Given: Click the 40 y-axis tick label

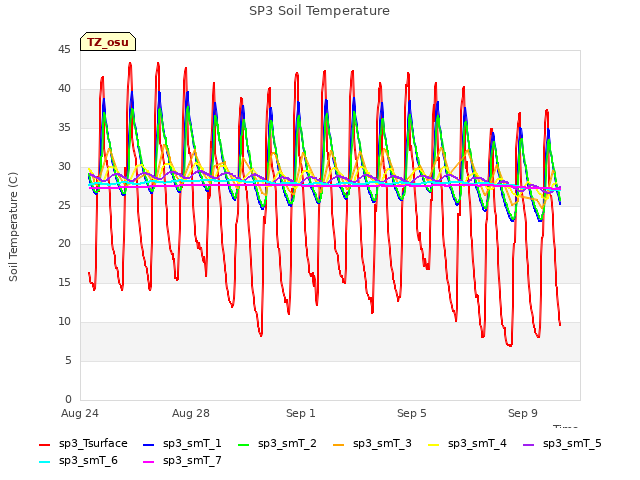Looking at the screenshot, I should (64, 89).
